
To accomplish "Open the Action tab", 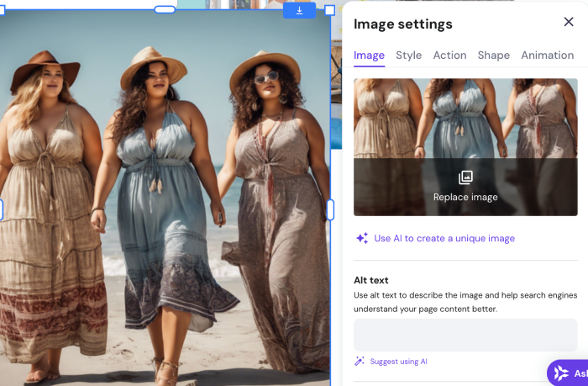I will coord(449,56).
